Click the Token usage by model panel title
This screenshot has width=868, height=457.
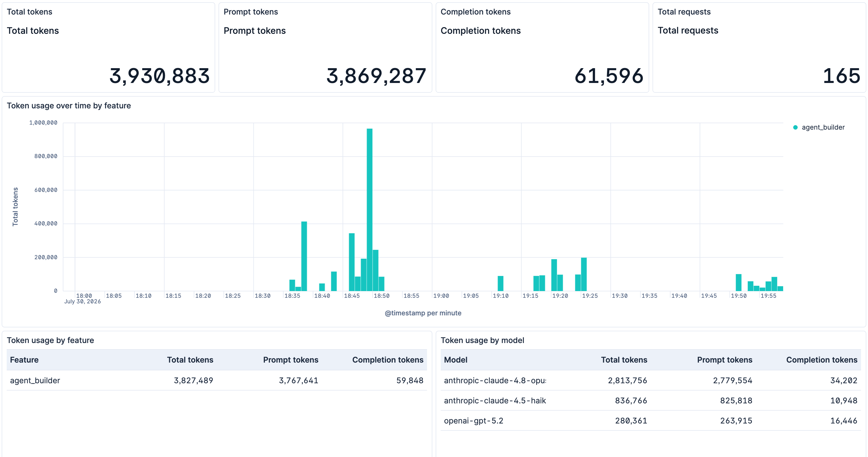tap(482, 340)
